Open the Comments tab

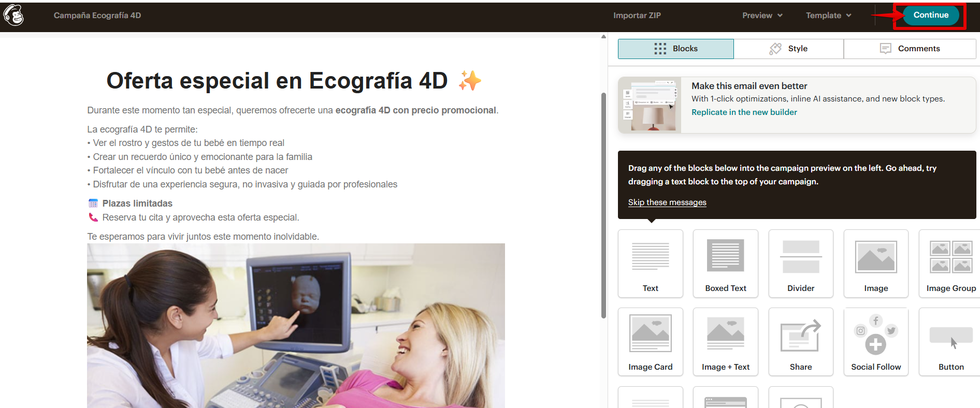point(910,49)
